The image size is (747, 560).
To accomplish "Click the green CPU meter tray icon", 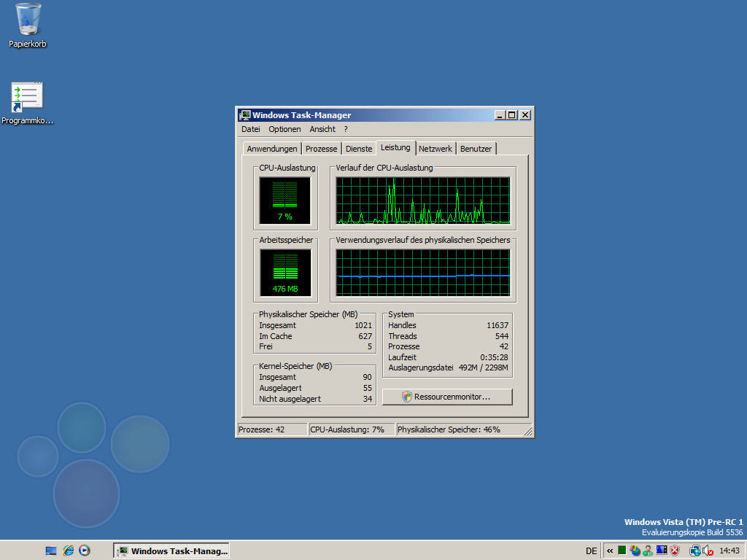I will [x=622, y=551].
